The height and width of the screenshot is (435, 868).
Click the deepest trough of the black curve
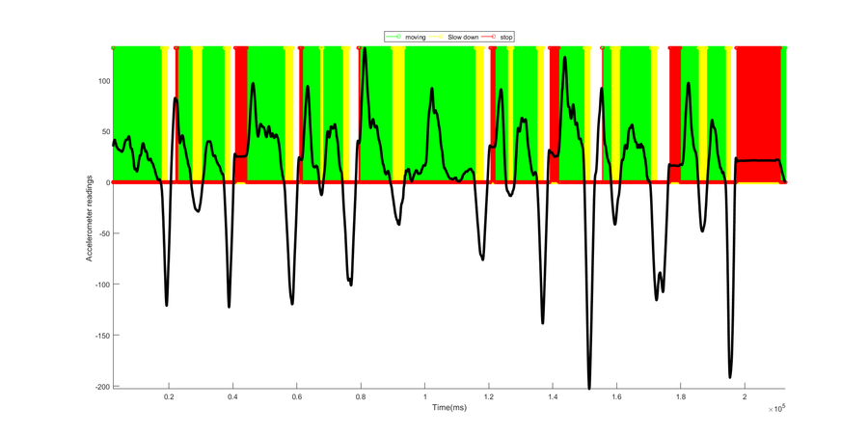pos(589,387)
